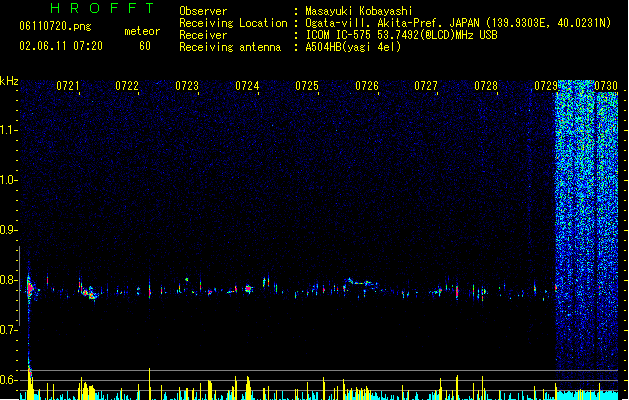Click the 0724 time marker
The width and height of the screenshot is (629, 400).
tap(247, 86)
